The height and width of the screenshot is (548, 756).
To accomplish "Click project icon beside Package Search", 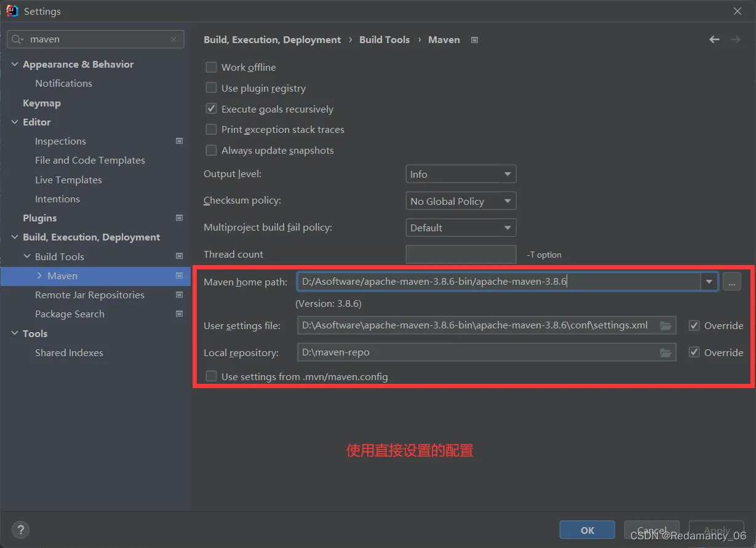I will click(179, 314).
